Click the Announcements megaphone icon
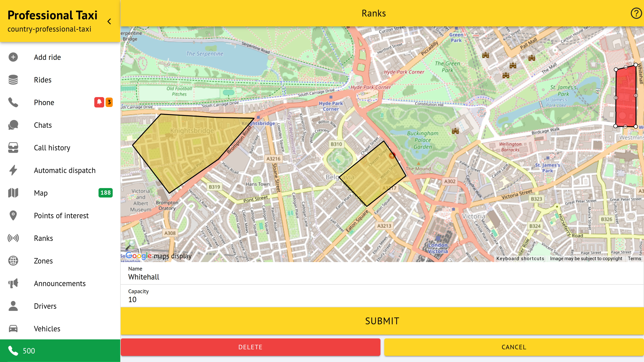Viewport: 644px width, 362px height. (x=13, y=283)
